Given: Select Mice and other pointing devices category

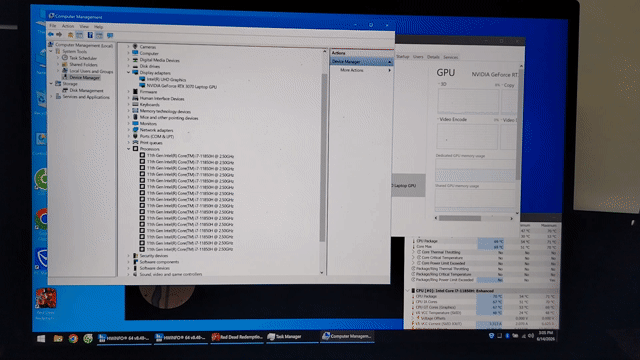Looking at the screenshot, I should [x=165, y=118].
